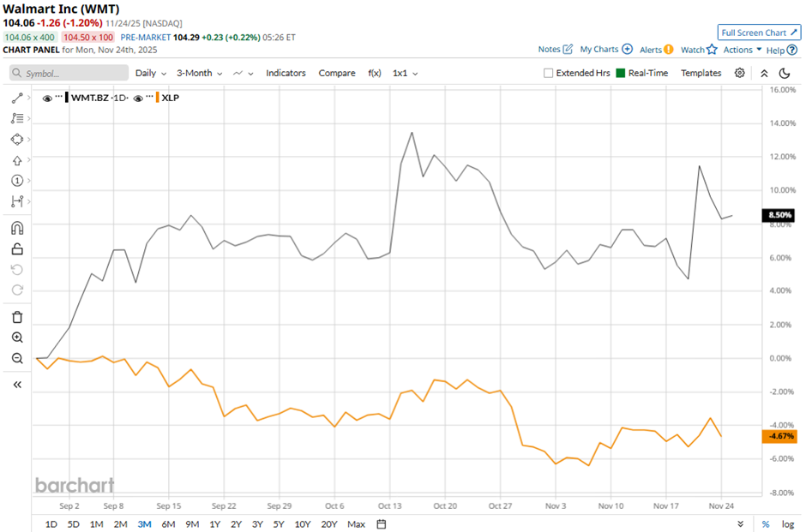Collapse the drawing tools sidebar

17,385
